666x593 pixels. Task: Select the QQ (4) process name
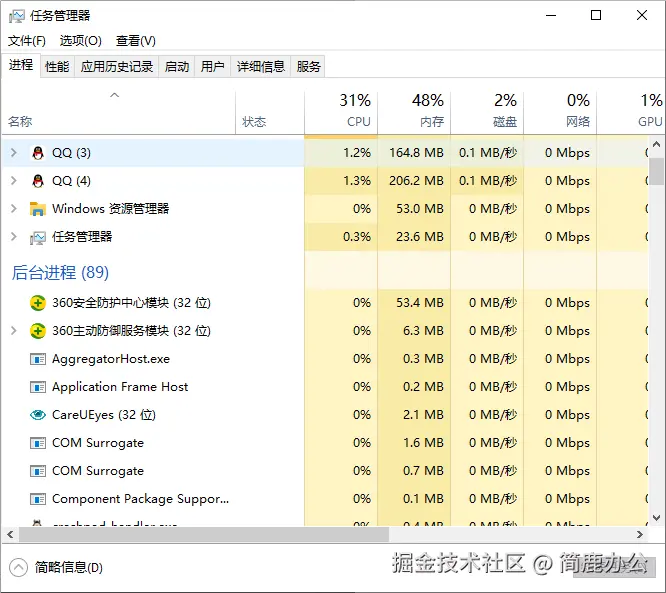[71, 181]
